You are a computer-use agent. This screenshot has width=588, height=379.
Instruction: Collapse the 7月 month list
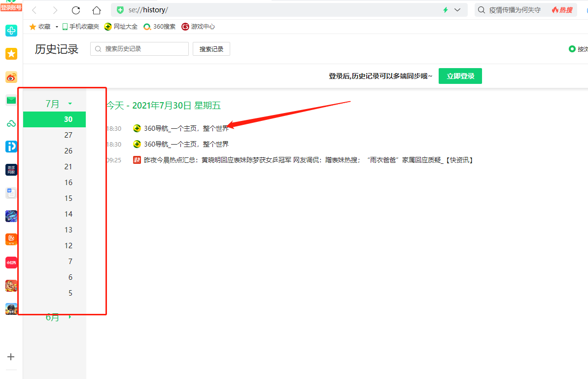(70, 104)
